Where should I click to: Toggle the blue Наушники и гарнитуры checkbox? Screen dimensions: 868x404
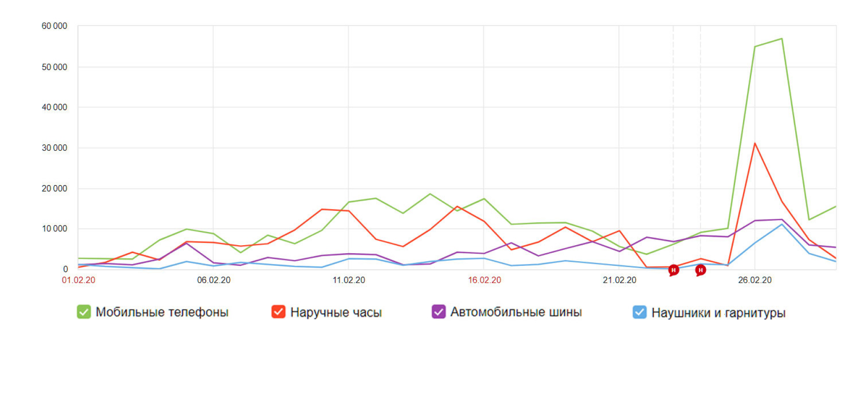coord(639,312)
